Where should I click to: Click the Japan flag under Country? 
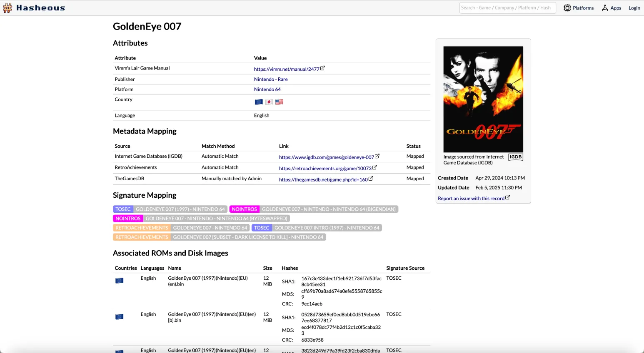coord(269,102)
